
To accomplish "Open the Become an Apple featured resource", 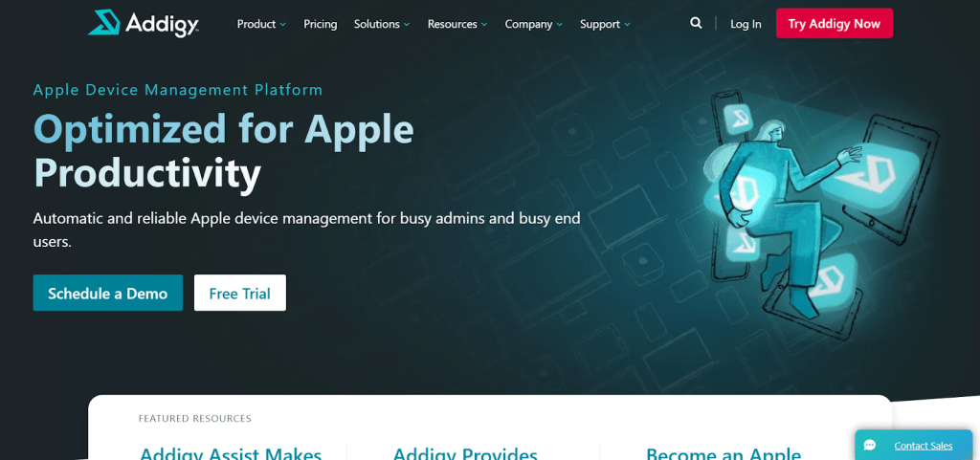I will pyautogui.click(x=723, y=453).
